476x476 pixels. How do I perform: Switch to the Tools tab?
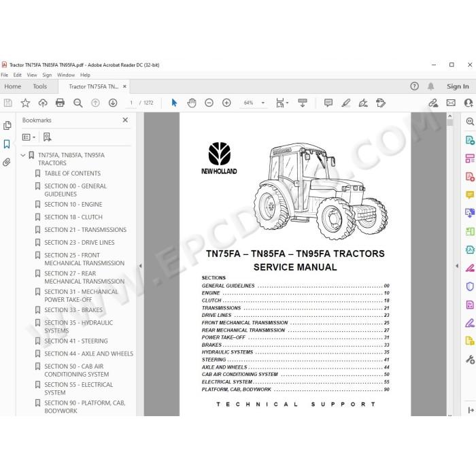click(40, 86)
